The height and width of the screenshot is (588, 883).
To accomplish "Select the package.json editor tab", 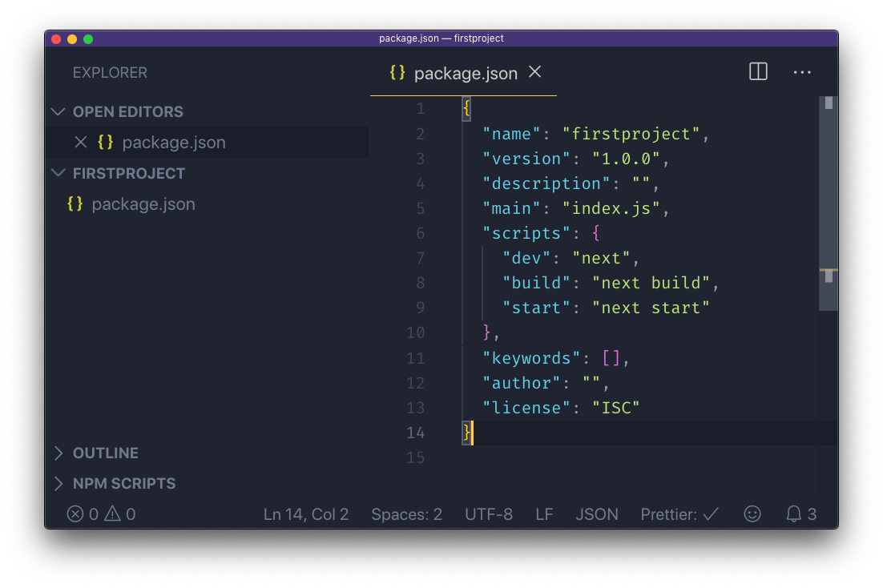I will click(465, 73).
